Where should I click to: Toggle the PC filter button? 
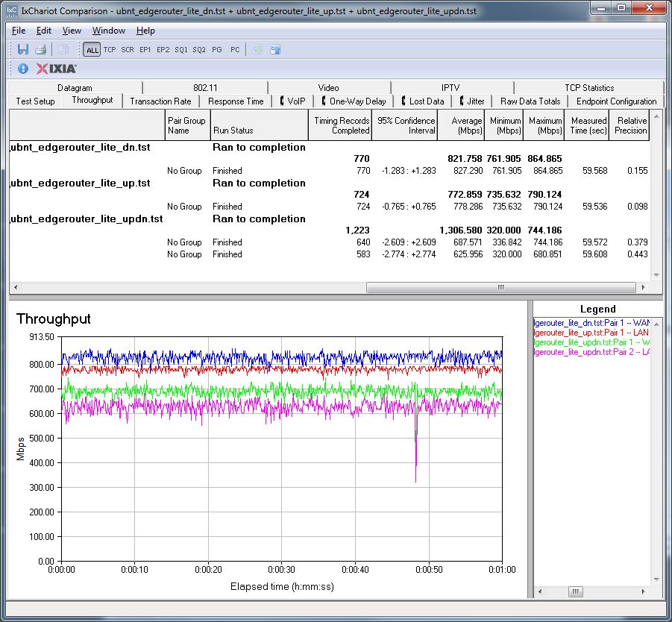tap(235, 50)
